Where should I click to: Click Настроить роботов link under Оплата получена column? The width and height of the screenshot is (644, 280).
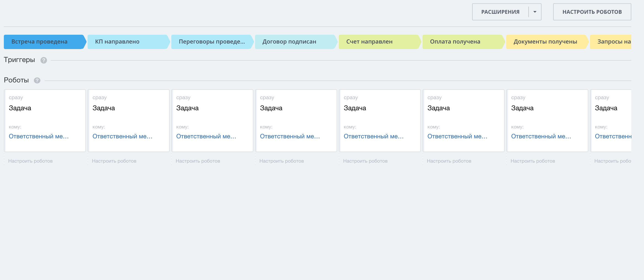[449, 161]
